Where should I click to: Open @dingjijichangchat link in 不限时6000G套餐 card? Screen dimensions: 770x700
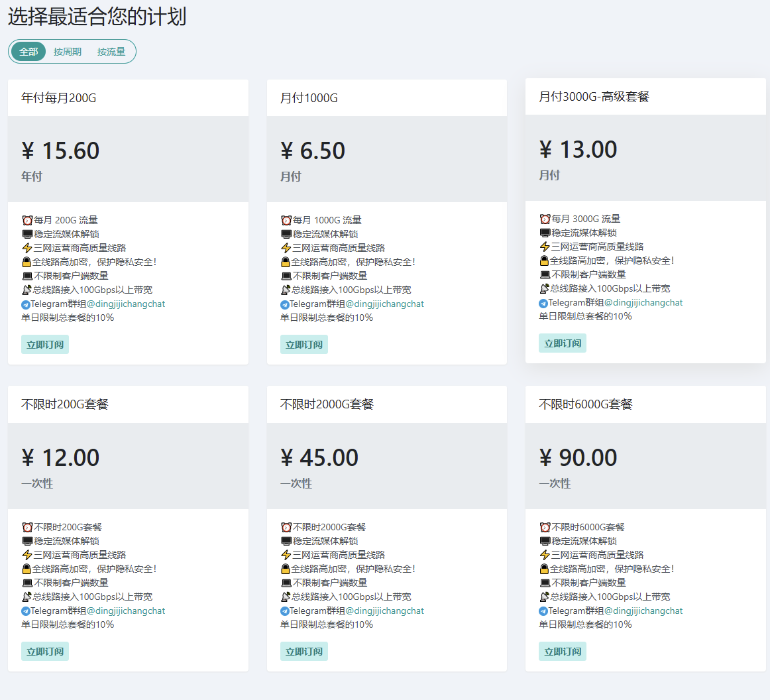tap(643, 611)
